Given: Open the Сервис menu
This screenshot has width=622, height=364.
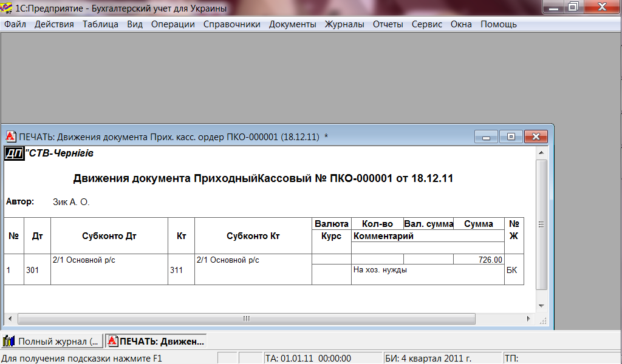Looking at the screenshot, I should point(427,24).
